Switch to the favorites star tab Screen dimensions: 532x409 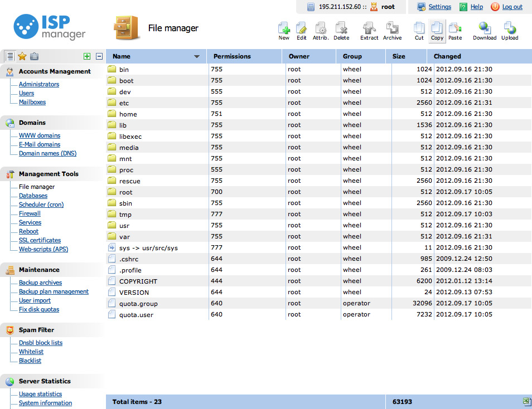coord(22,56)
